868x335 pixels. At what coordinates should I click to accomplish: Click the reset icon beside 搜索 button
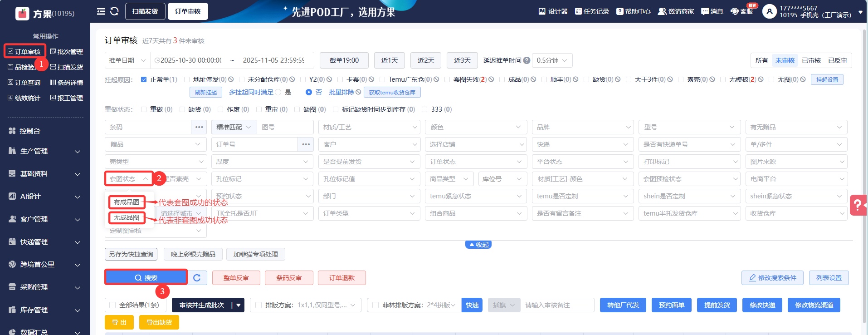(197, 278)
